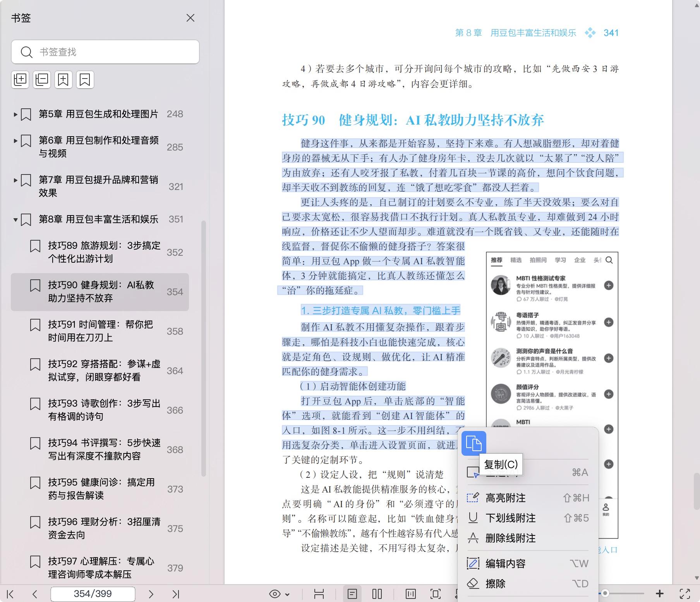Go to bookmark 技巧89 旅游规划
The width and height of the screenshot is (700, 602).
coord(104,252)
